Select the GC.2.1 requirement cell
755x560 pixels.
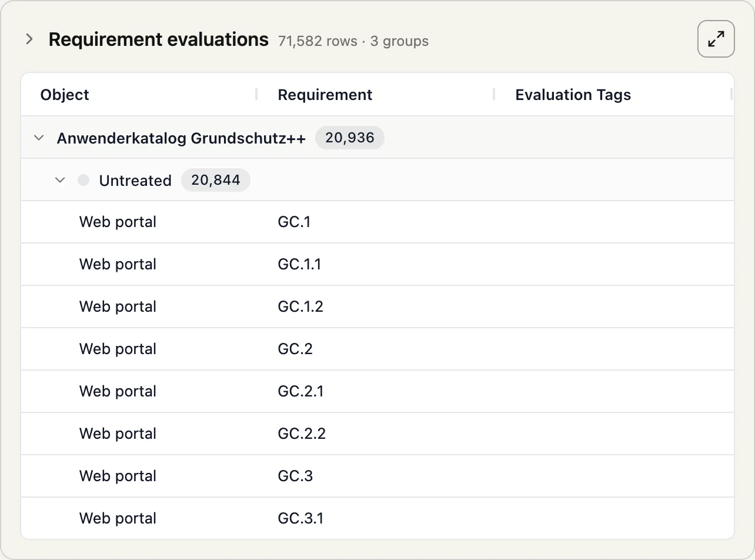coord(300,391)
